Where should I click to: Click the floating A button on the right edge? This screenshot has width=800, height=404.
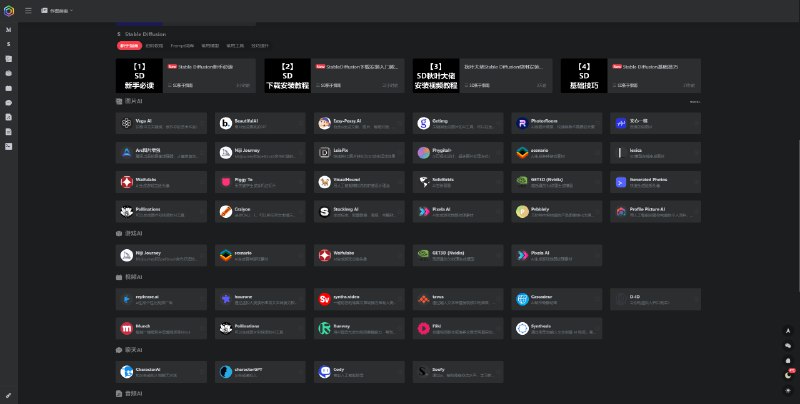coord(788,331)
